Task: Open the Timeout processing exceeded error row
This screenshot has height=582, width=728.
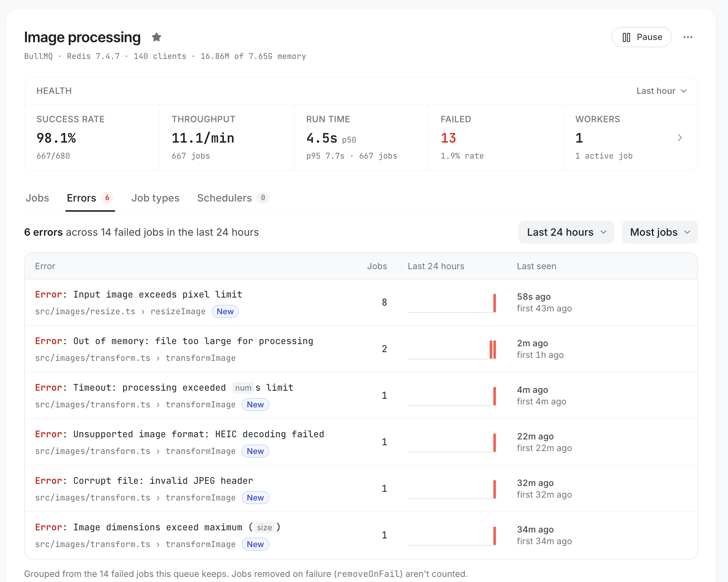Action: point(361,395)
